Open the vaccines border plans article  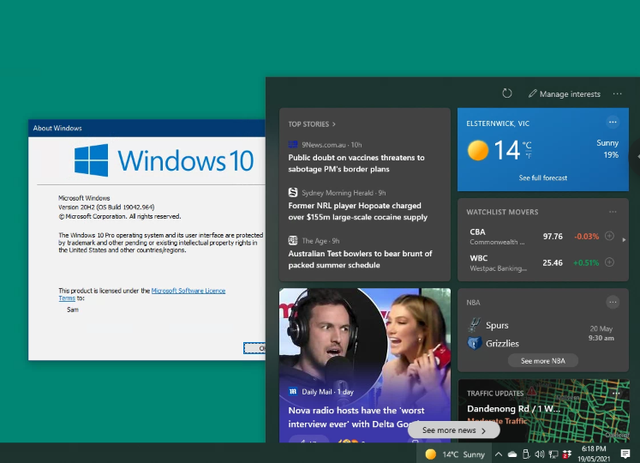click(x=356, y=164)
